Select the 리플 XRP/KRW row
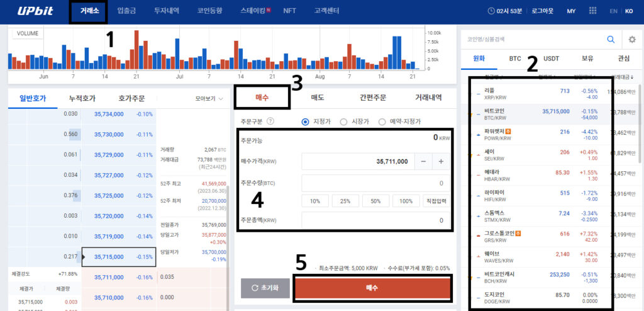Viewport: 644px width, 311px height. point(549,94)
